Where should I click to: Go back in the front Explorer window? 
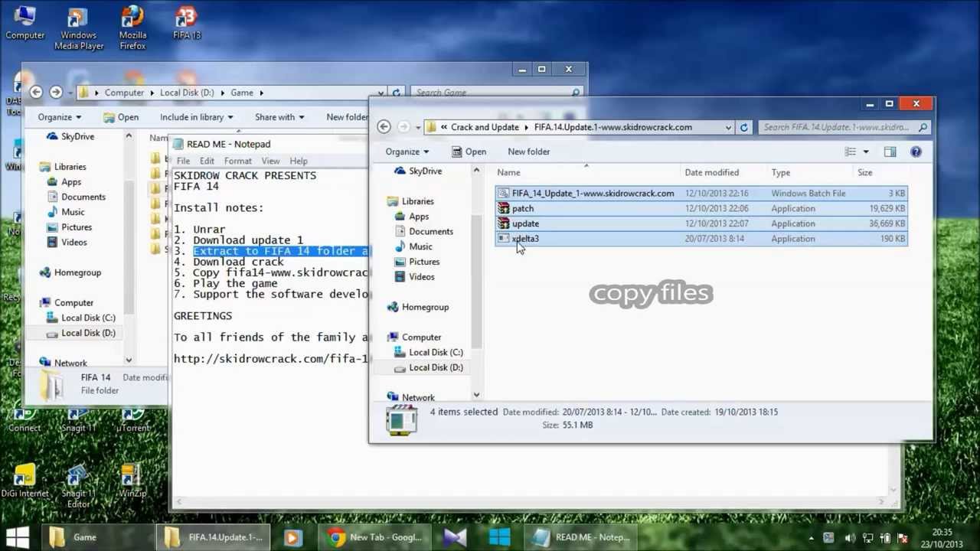coord(384,127)
